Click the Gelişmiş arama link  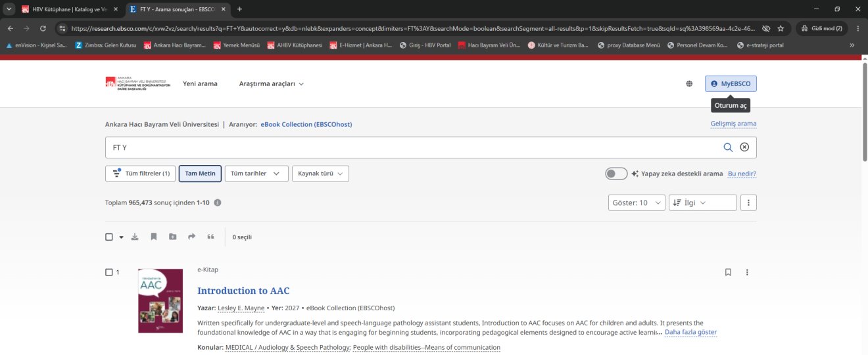click(x=733, y=124)
